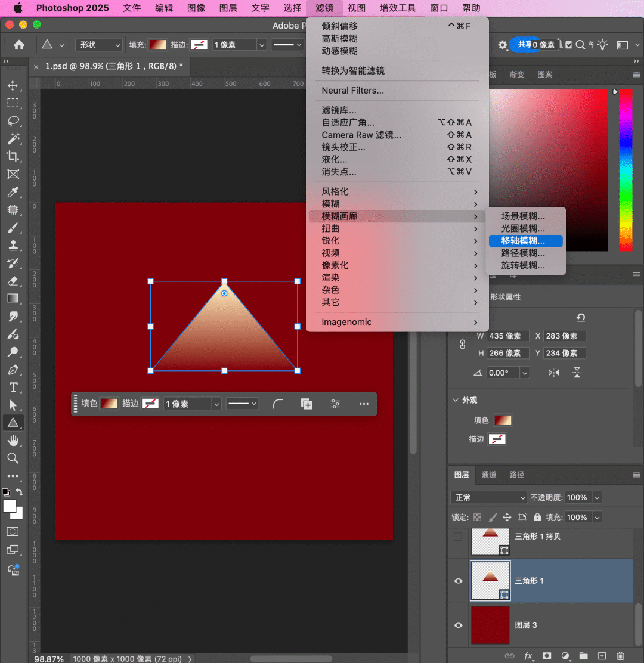Select the Move tool
644x663 pixels.
click(13, 86)
